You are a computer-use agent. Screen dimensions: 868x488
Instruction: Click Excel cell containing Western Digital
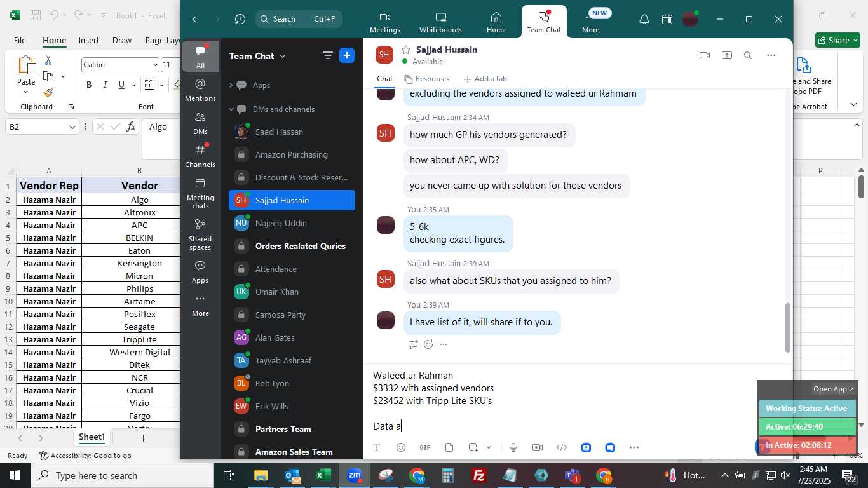click(x=139, y=352)
